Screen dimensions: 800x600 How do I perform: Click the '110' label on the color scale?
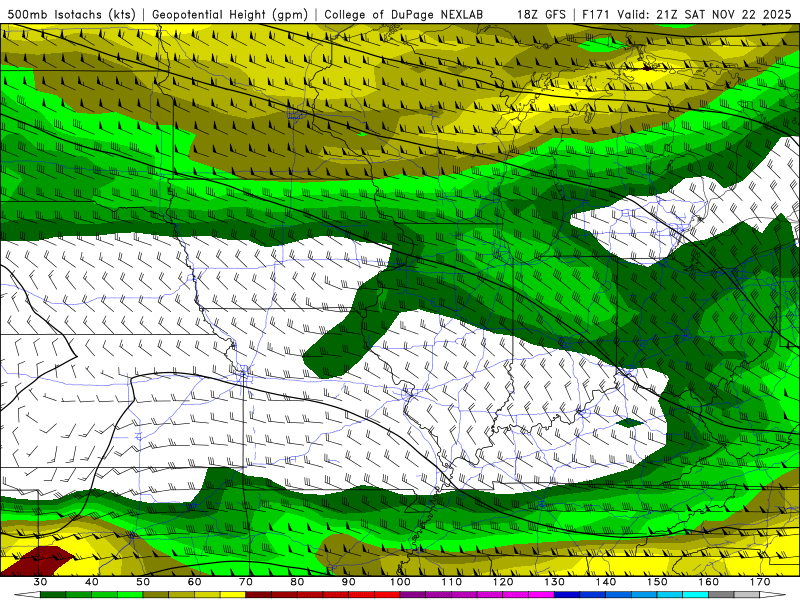click(x=452, y=582)
